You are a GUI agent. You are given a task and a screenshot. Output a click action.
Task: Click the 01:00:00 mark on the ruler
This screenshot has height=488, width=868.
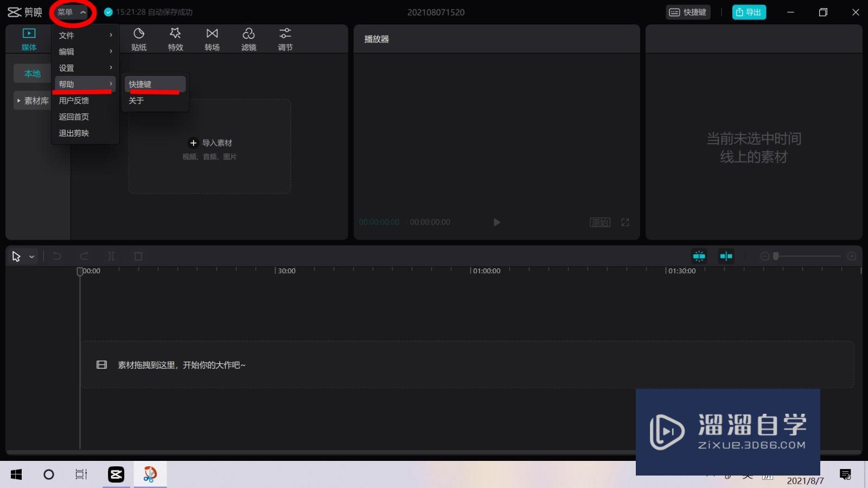[x=487, y=271]
